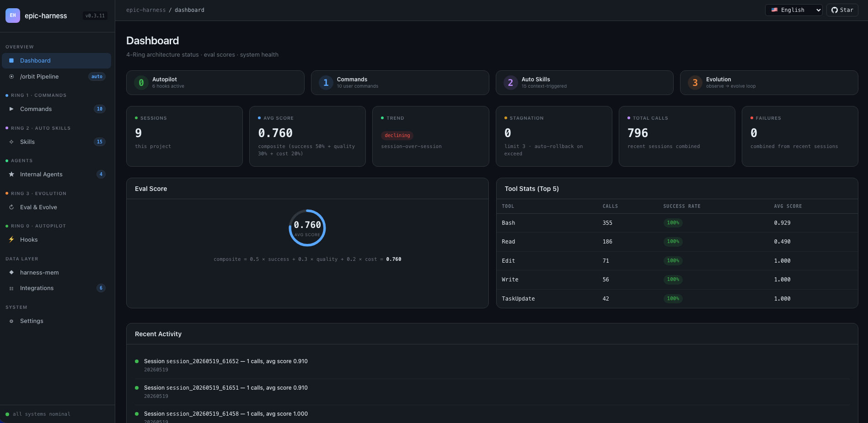Image resolution: width=868 pixels, height=423 pixels.
Task: Click the Write row avg score 1.000
Action: (x=782, y=280)
